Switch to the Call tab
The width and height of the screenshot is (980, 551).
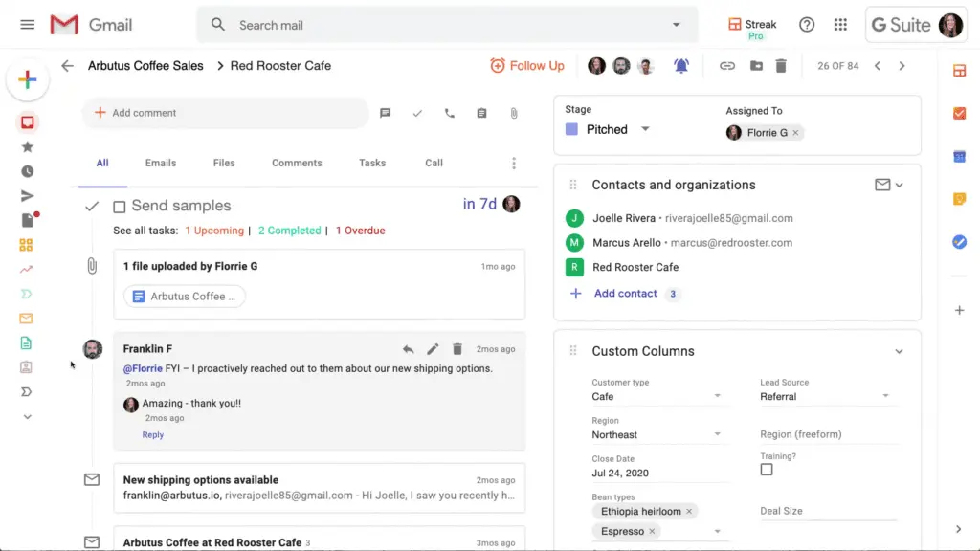pos(434,163)
